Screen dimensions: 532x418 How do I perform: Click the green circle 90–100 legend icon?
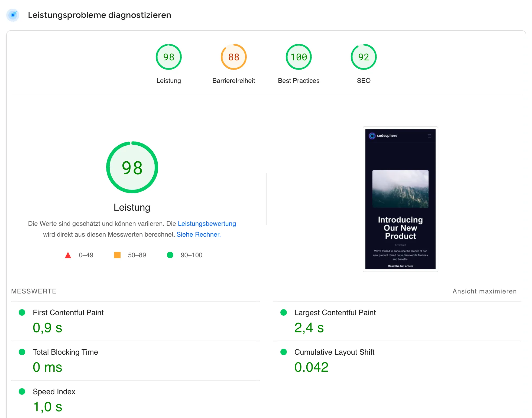(x=170, y=255)
